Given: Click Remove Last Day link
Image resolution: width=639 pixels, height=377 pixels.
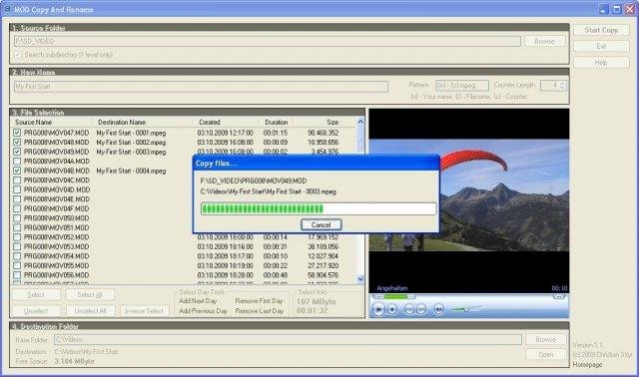Looking at the screenshot, I should coord(259,311).
